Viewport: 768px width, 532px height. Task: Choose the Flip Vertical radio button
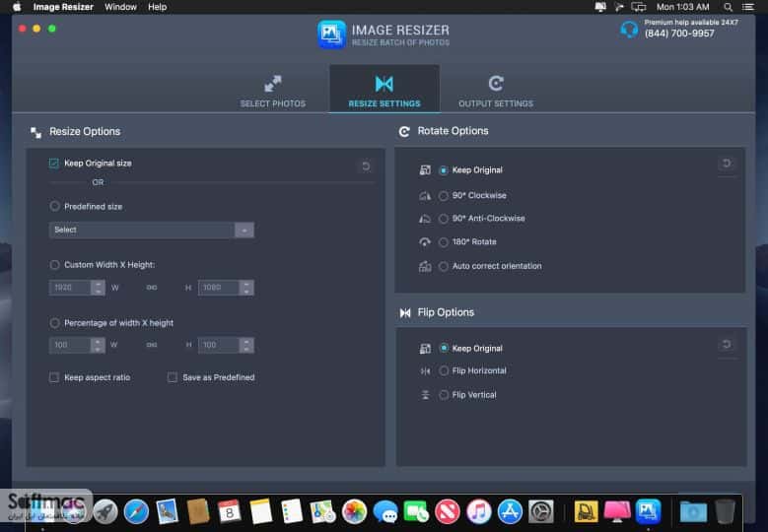pyautogui.click(x=444, y=395)
